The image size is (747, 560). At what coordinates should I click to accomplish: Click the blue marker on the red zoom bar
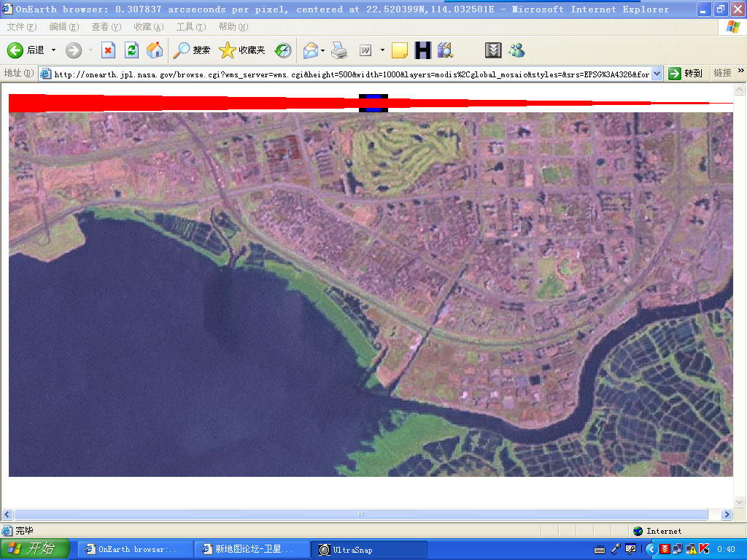pos(373,103)
